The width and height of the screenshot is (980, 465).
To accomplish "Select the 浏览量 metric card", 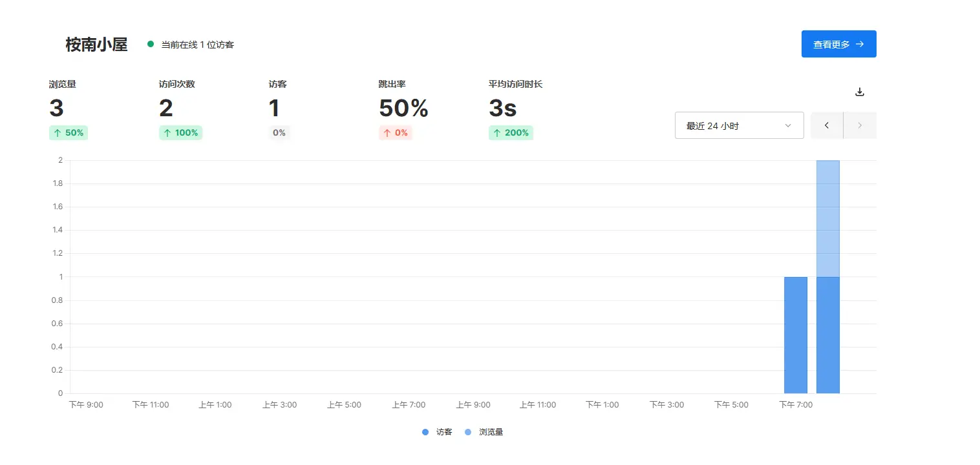I will tap(67, 108).
